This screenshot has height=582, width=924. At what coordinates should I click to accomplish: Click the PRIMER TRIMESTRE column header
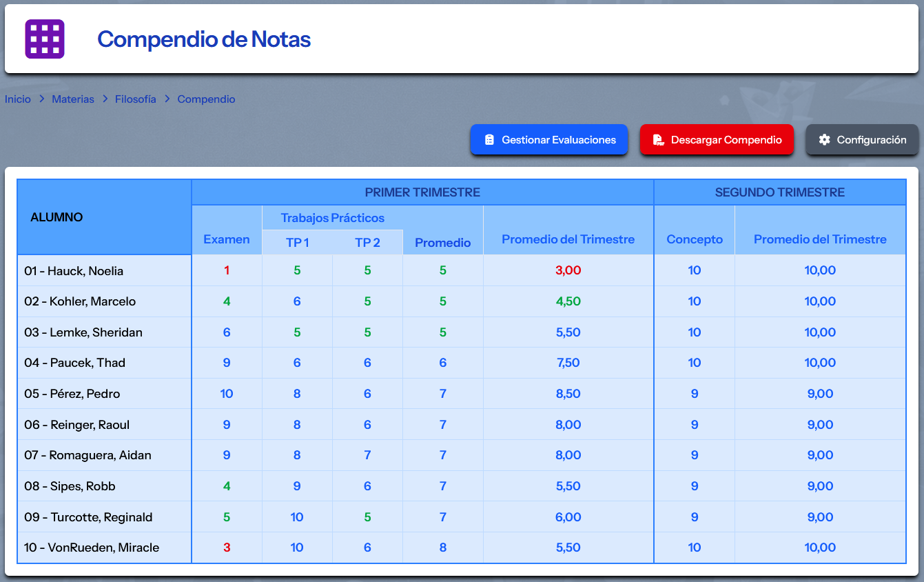click(422, 192)
